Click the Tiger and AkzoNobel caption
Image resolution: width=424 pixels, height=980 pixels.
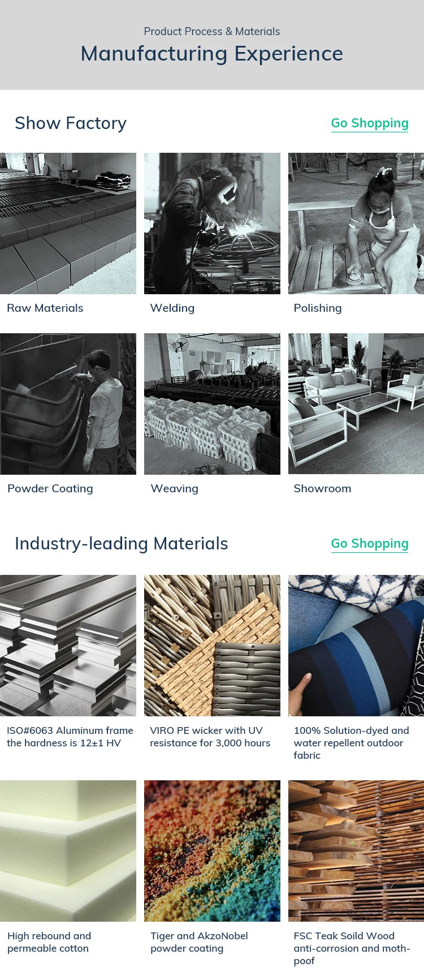(x=199, y=942)
